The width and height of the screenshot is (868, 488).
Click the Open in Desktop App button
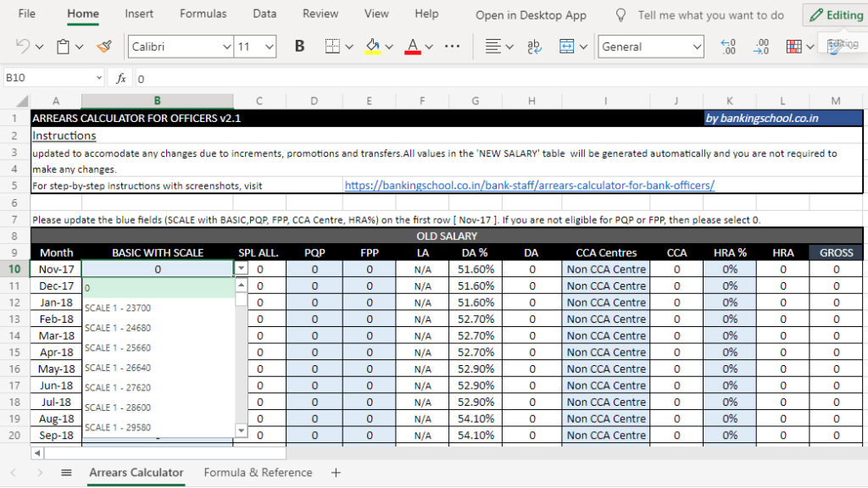531,14
